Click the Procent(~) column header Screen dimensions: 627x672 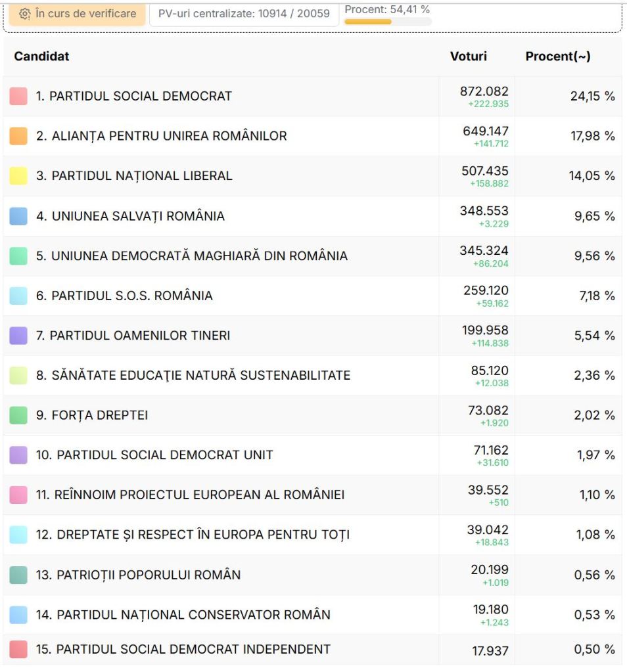click(557, 56)
